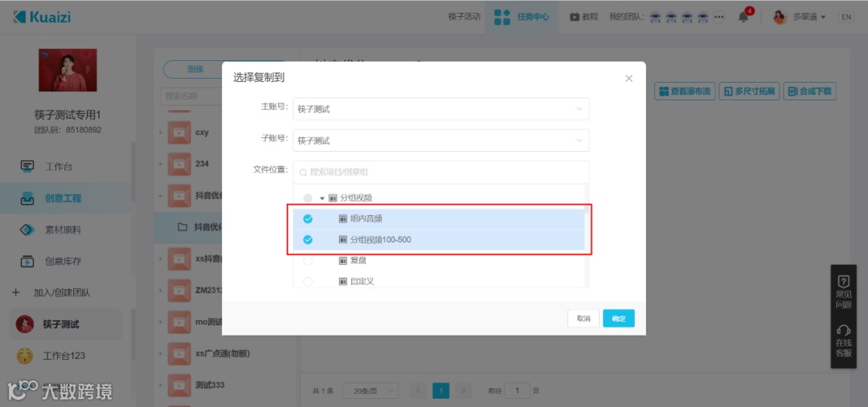868x407 pixels.
Task: Check the 自定义 checkbox
Action: tap(308, 282)
